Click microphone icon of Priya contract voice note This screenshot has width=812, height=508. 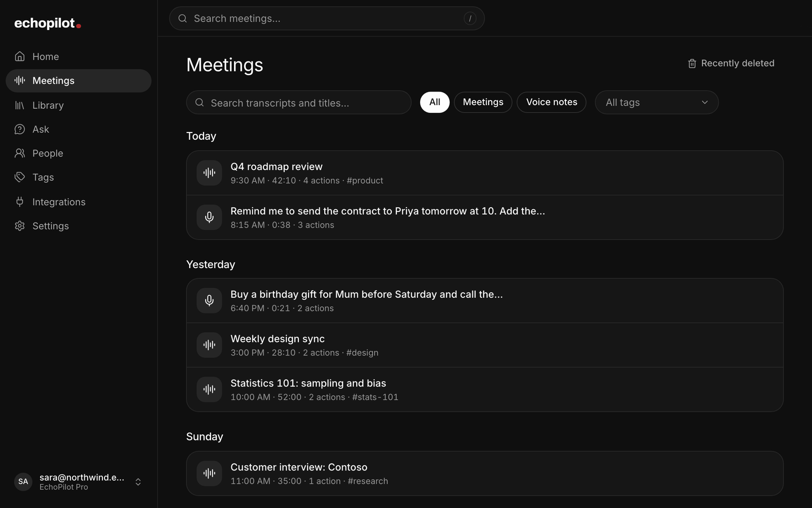[x=209, y=217]
